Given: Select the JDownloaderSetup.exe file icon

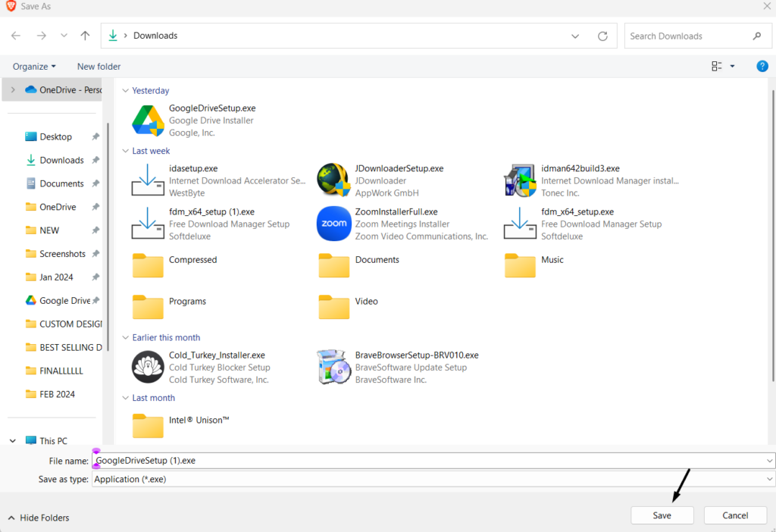Looking at the screenshot, I should (x=333, y=180).
